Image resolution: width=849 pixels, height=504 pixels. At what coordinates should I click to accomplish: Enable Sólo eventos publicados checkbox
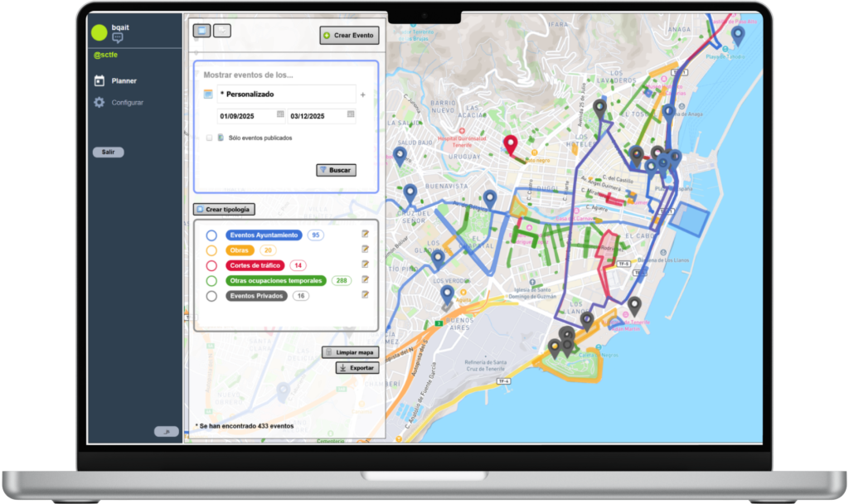pos(210,138)
